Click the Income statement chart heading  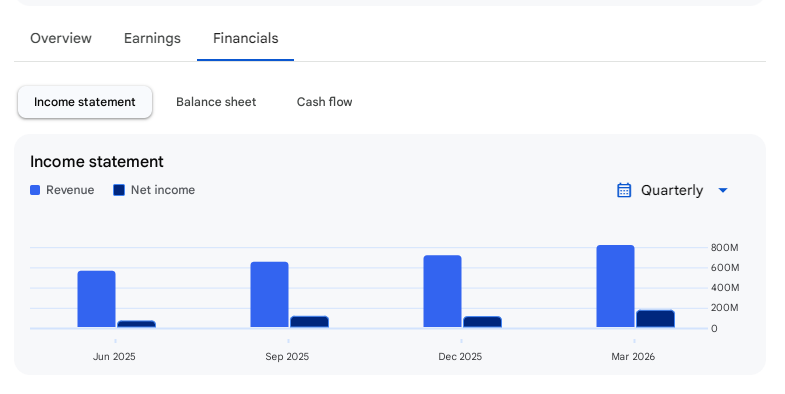pyautogui.click(x=97, y=162)
